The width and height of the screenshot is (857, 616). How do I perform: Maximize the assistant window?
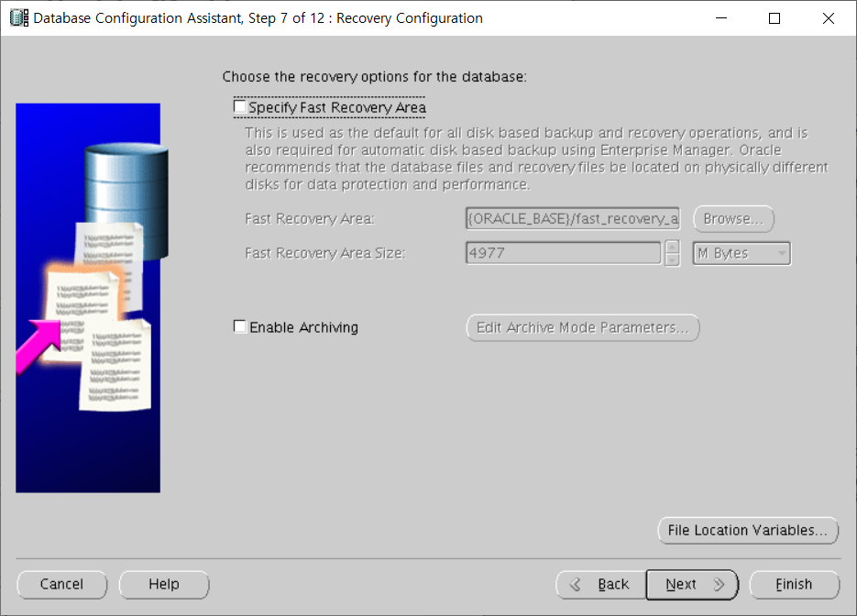tap(775, 18)
